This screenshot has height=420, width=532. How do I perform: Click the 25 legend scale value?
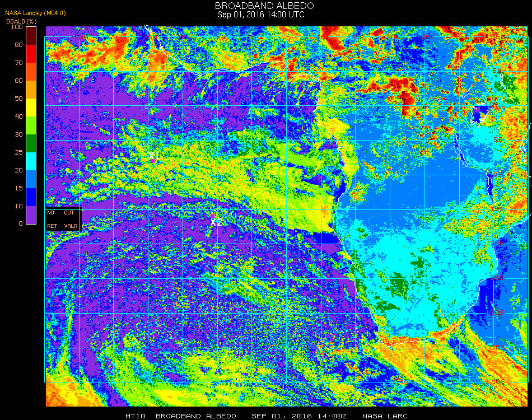[x=18, y=152]
